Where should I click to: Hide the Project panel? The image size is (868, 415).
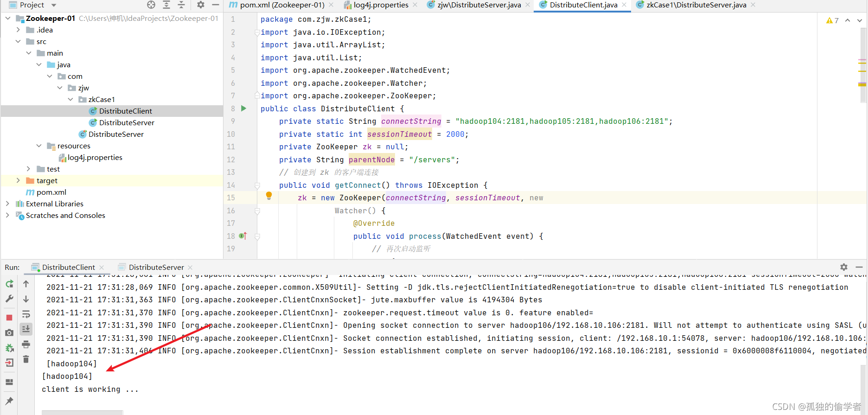pyautogui.click(x=215, y=5)
